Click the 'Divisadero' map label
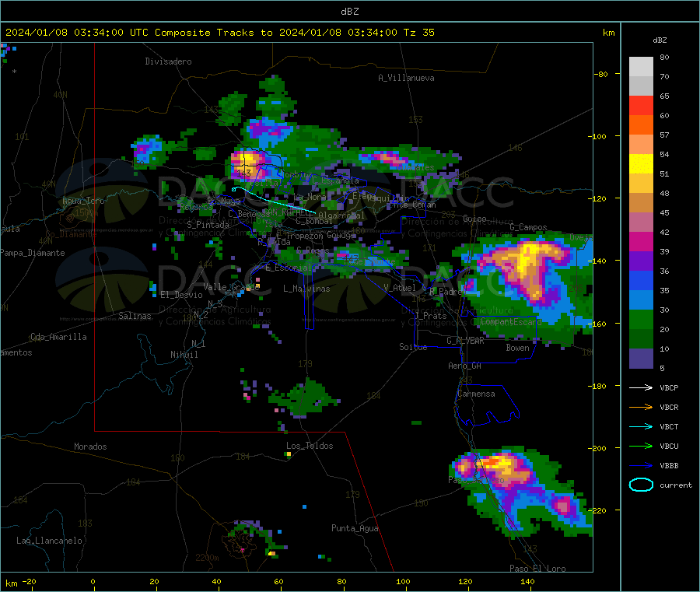The width and height of the screenshot is (700, 592). (168, 61)
